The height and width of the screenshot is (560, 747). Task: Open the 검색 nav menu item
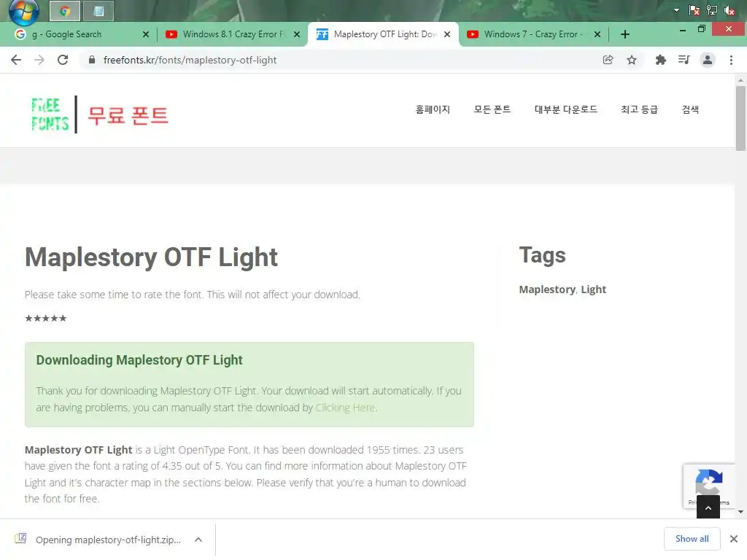[690, 109]
